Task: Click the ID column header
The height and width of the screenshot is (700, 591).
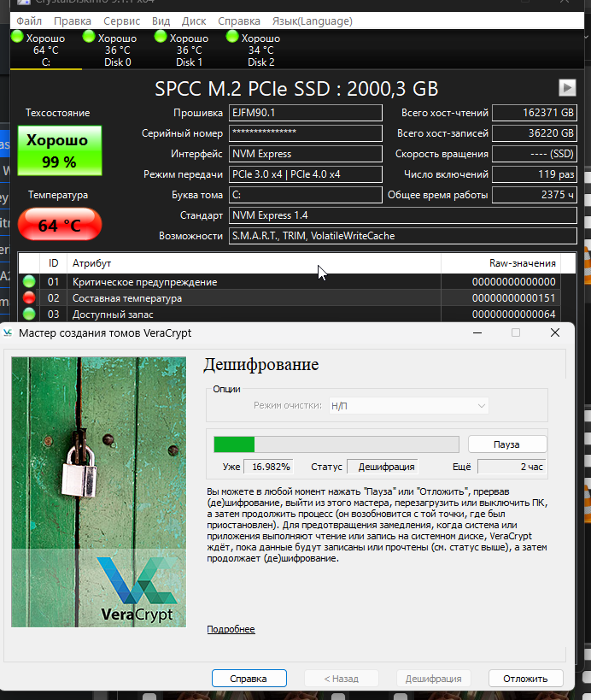Action: pos(53,263)
